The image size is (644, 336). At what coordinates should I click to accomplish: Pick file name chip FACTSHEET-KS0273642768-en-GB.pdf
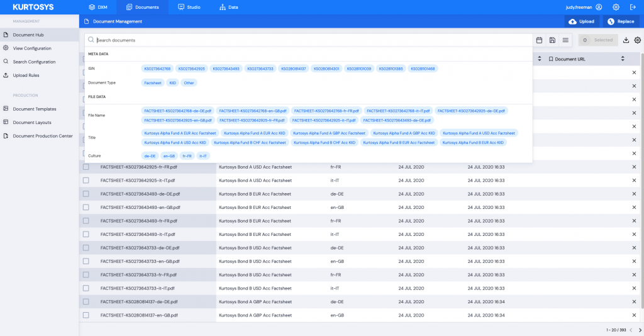point(253,111)
